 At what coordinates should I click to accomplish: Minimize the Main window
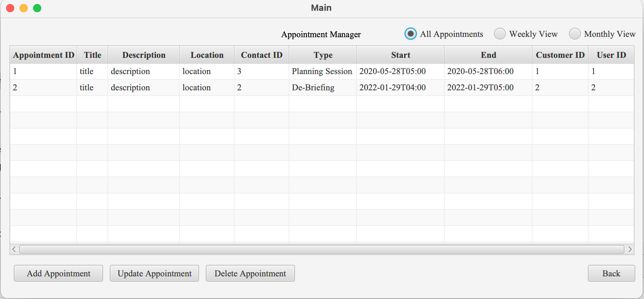24,8
